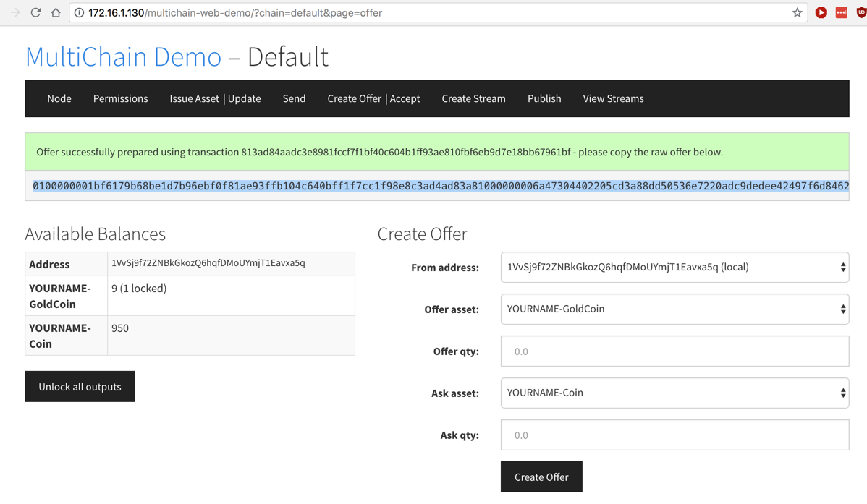Reload the current page

click(x=35, y=12)
